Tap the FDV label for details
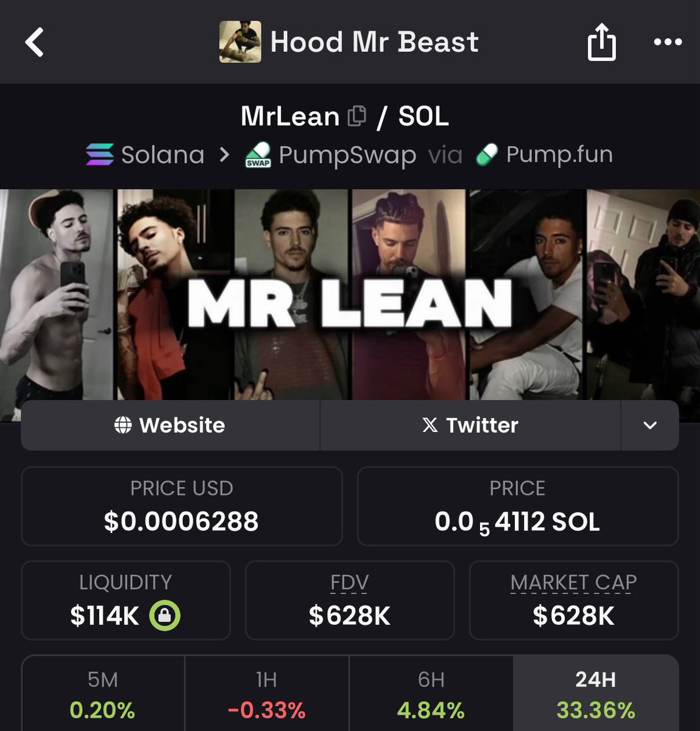This screenshot has width=700, height=731. (350, 583)
